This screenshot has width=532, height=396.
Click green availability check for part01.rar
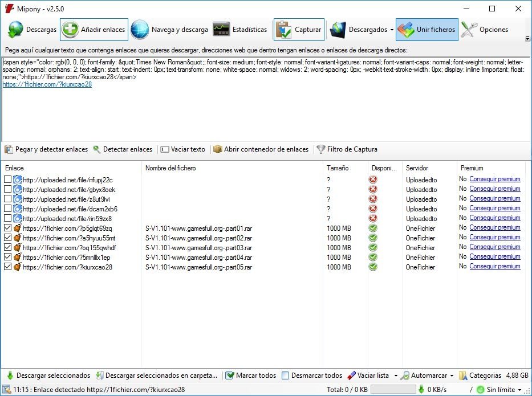(x=373, y=228)
